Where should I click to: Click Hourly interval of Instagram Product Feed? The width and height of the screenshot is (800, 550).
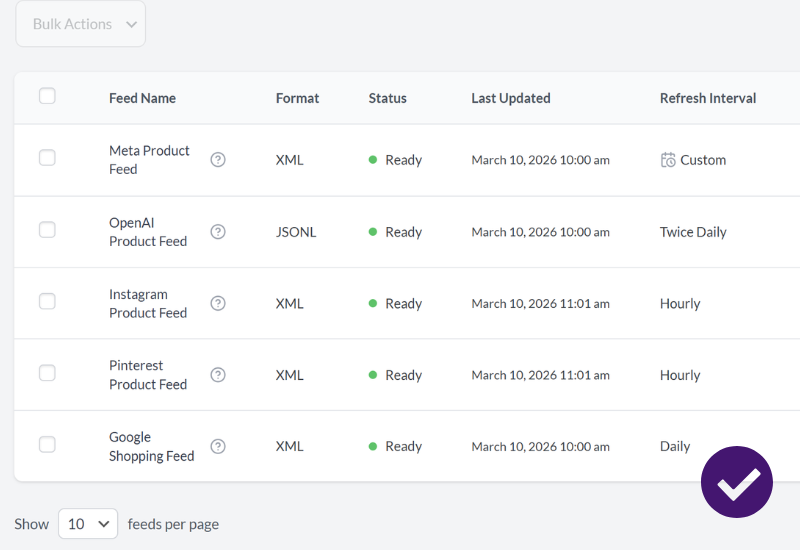coord(680,303)
